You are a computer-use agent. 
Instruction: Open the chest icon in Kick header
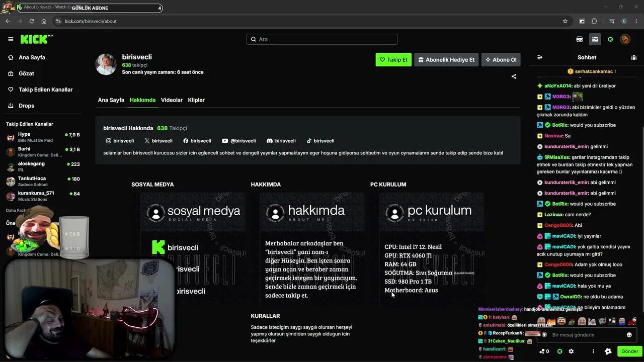[x=595, y=39]
